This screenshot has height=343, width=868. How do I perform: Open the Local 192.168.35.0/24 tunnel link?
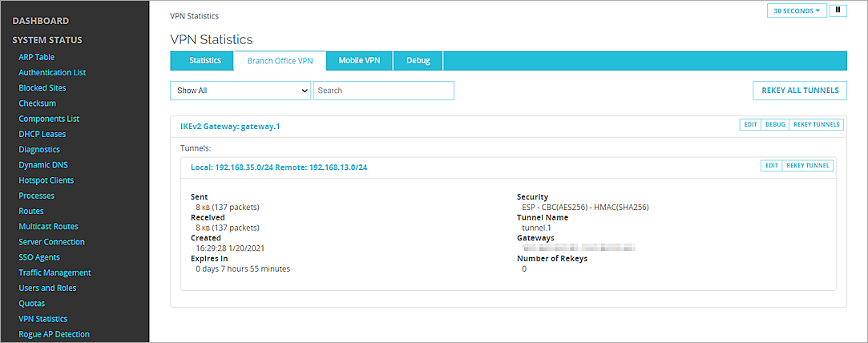click(x=279, y=167)
